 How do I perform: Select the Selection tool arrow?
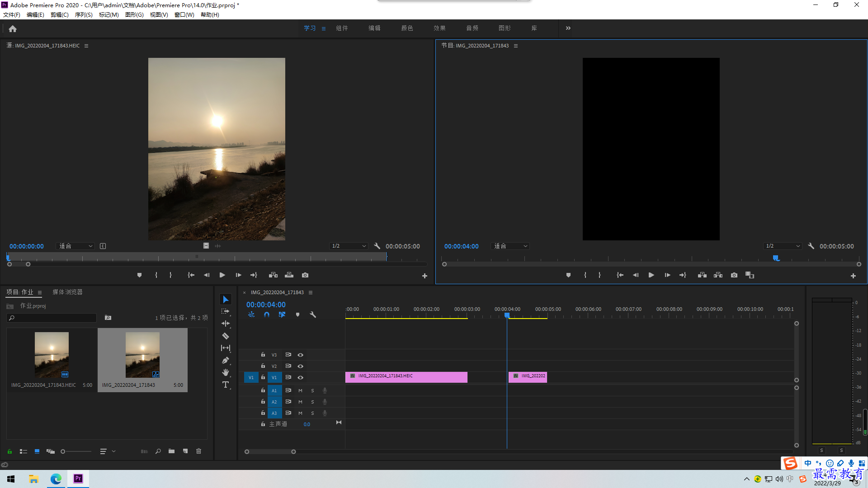[x=226, y=300]
